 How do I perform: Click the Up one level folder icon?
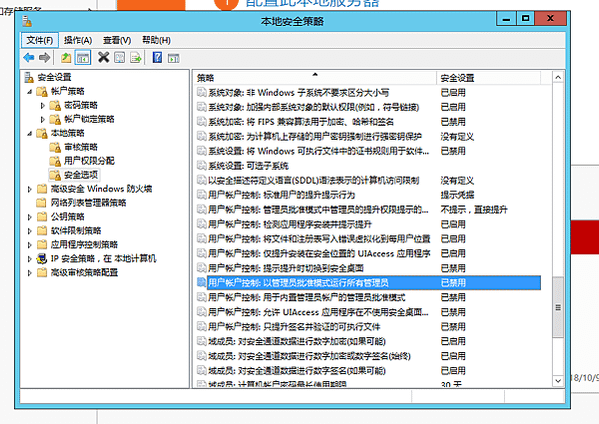(66, 58)
